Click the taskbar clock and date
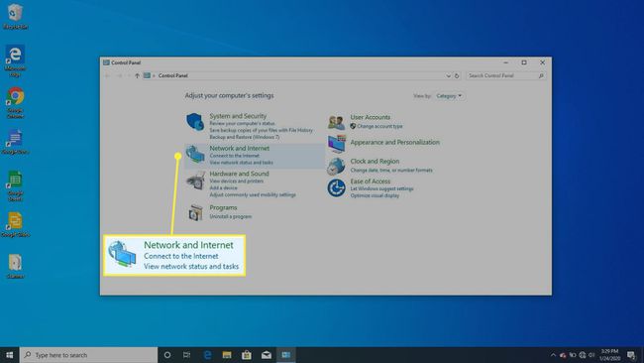Screen dimensions: 644x363 tap(609, 355)
